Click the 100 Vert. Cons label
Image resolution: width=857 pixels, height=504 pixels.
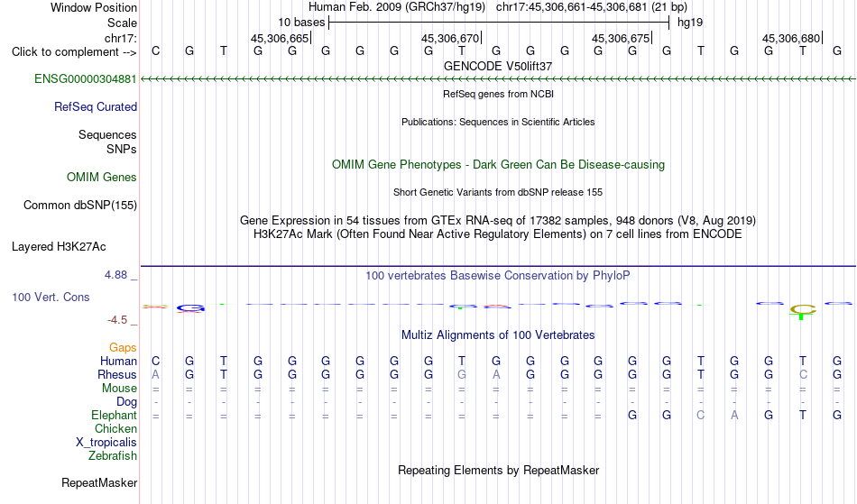51,297
